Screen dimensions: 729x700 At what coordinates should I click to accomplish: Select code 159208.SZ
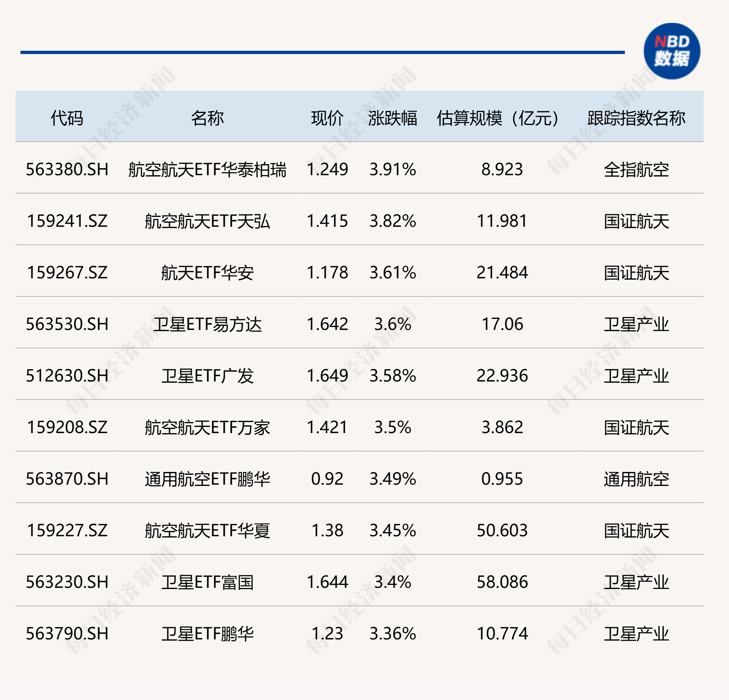(x=67, y=427)
